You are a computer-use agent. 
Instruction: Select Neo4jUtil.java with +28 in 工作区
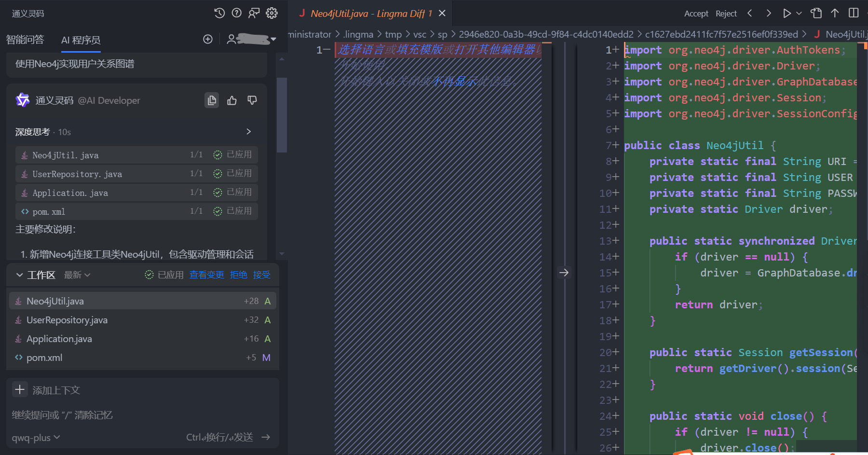tap(143, 301)
